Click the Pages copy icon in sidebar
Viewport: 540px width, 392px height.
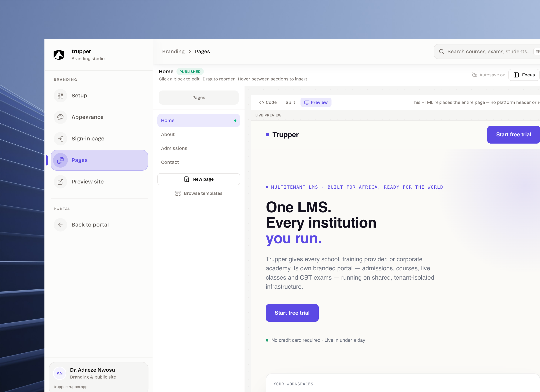click(61, 160)
